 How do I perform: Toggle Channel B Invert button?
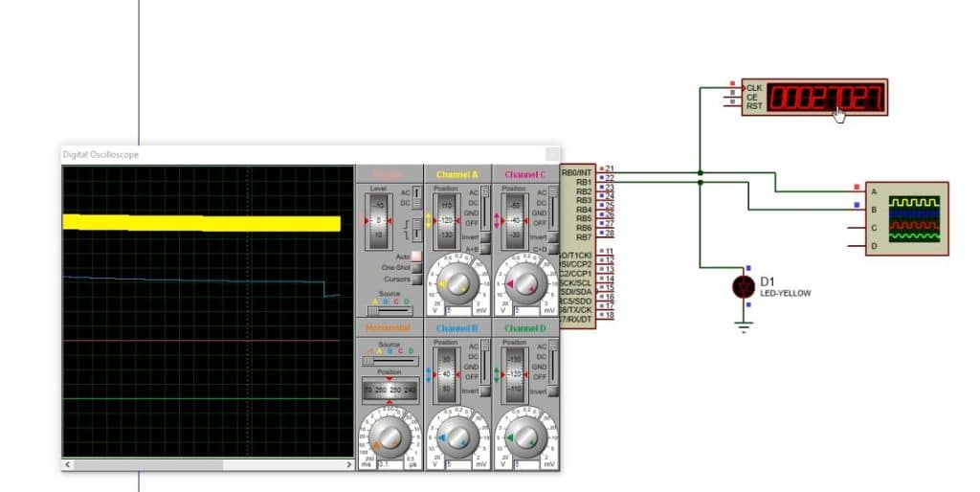[485, 391]
